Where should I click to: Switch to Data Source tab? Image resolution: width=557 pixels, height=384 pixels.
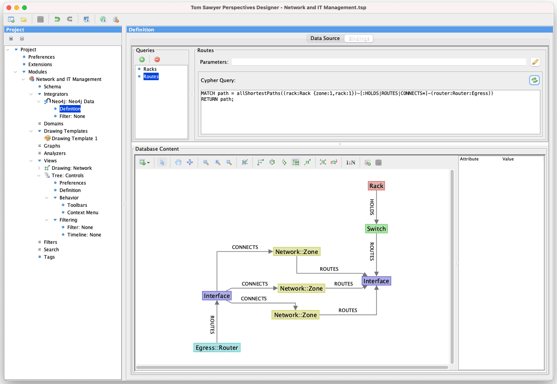click(325, 38)
